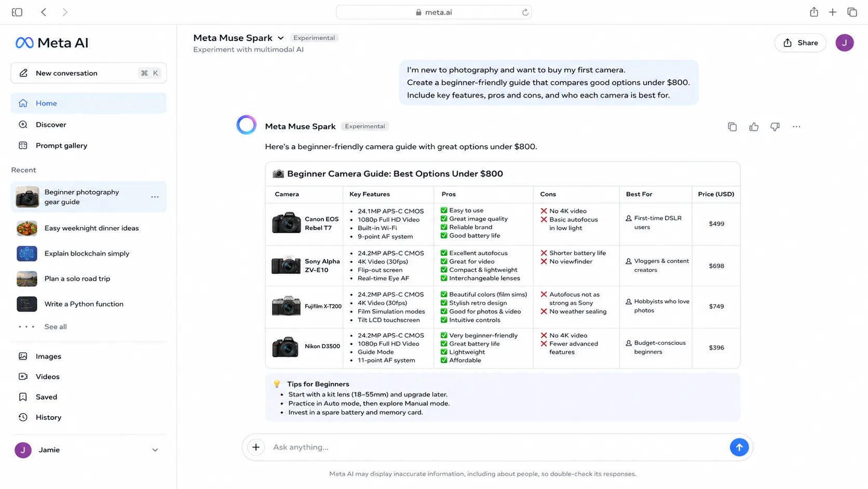
Task: Go to Home in the sidebar
Action: (88, 103)
